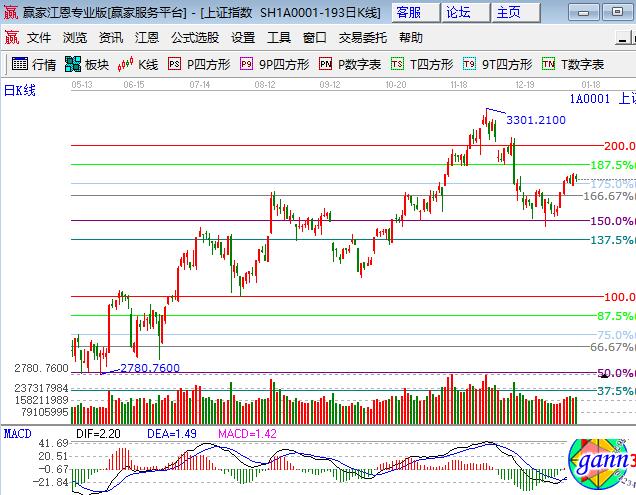Open the 工具 menu
This screenshot has width=636, height=495.
[279, 37]
